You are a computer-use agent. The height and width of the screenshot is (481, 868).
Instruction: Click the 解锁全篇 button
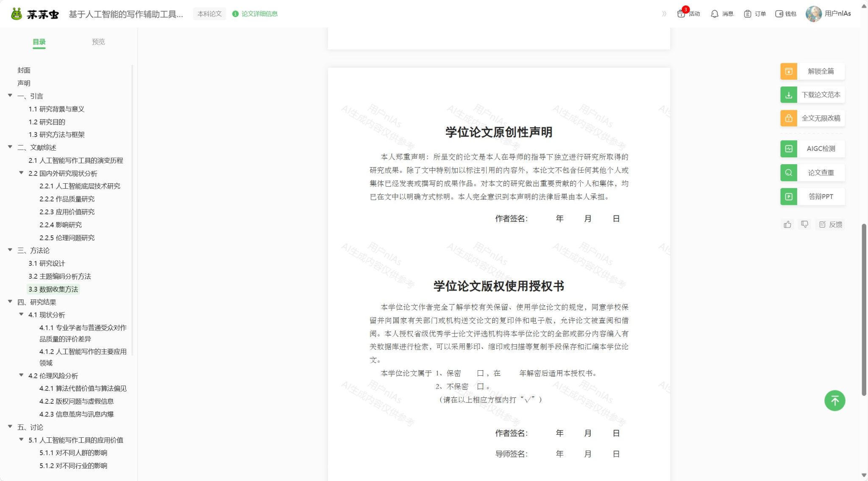click(x=812, y=71)
